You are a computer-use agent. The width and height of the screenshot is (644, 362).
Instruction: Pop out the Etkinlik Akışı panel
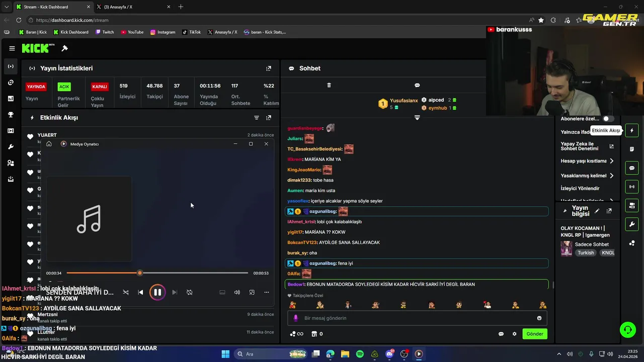(x=269, y=118)
